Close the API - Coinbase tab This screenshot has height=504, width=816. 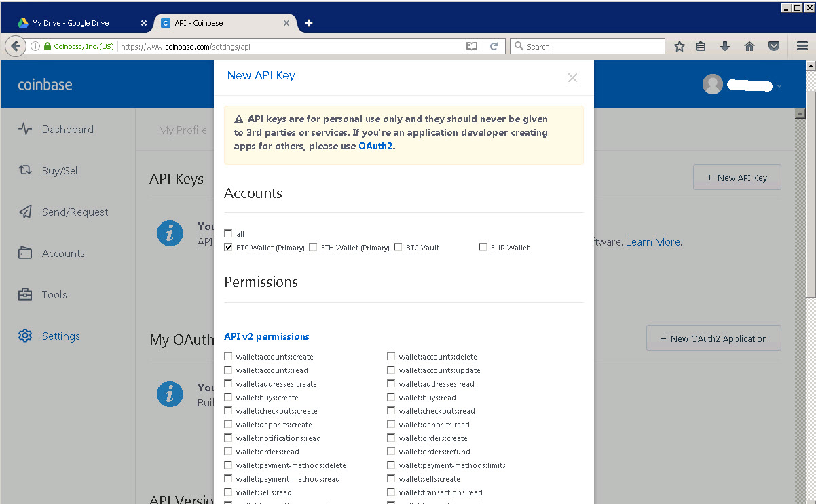click(x=286, y=22)
